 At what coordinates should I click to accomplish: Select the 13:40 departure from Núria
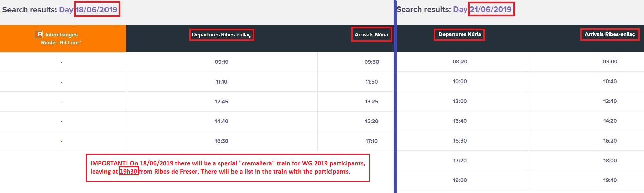coord(460,121)
